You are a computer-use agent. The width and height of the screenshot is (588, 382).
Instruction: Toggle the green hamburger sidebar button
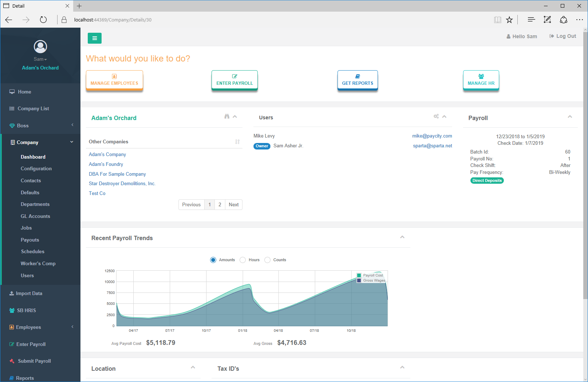click(x=95, y=38)
